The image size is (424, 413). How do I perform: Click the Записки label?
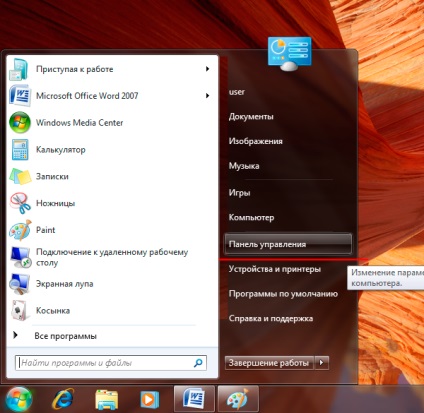click(52, 176)
